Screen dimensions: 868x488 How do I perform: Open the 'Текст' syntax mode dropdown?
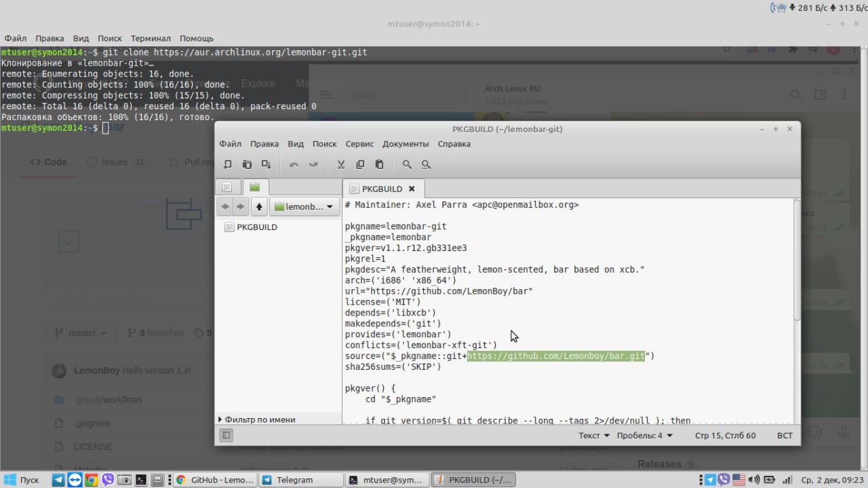(x=594, y=436)
